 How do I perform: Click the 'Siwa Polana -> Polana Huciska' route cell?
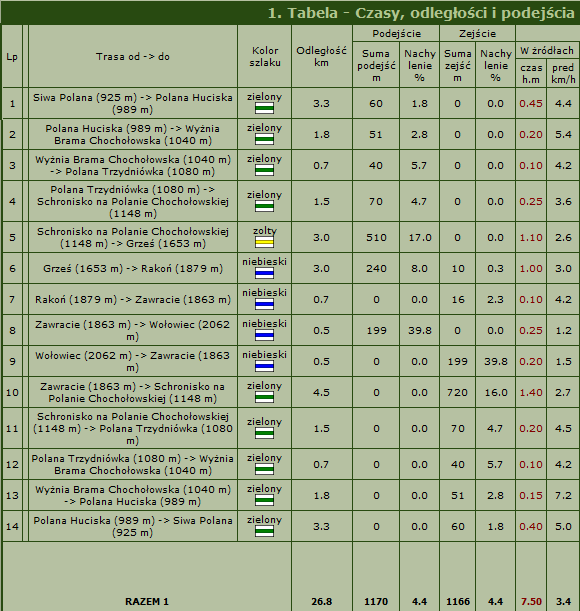click(133, 103)
